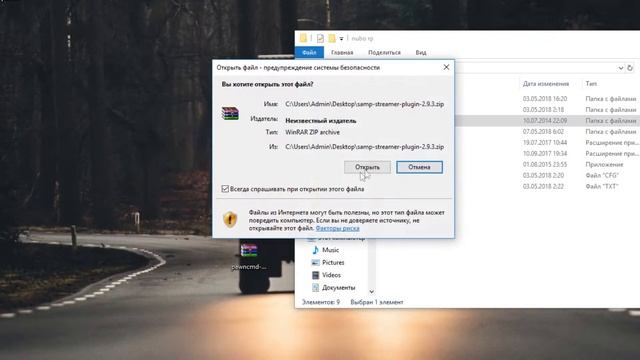Click the Документы folder icon in navigation pane
The height and width of the screenshot is (360, 640).
point(315,288)
